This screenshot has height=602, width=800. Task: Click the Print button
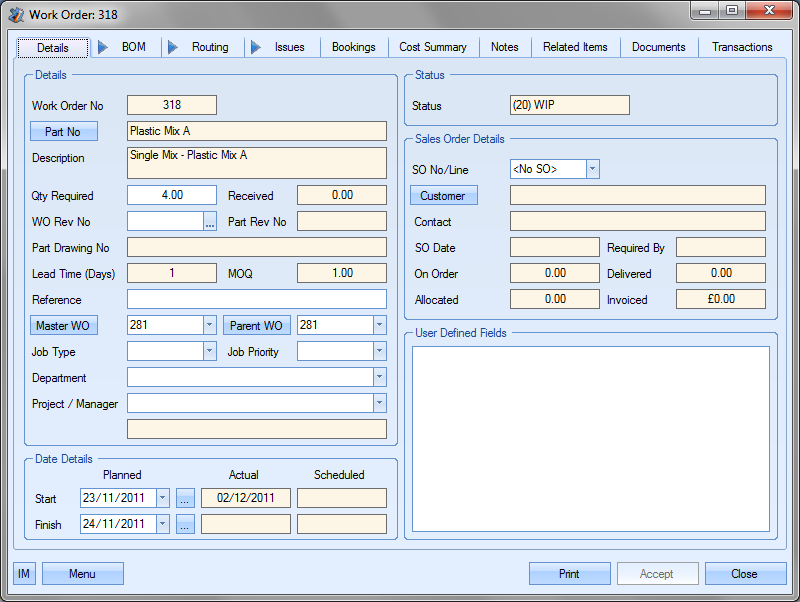[x=569, y=574]
